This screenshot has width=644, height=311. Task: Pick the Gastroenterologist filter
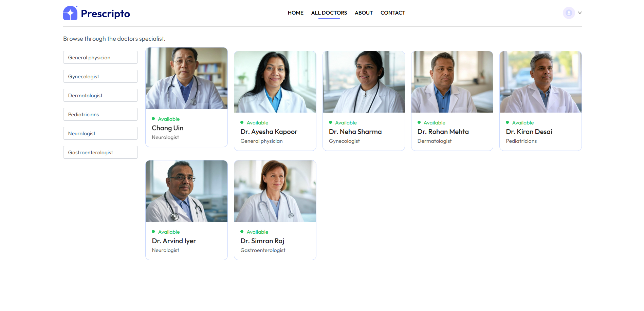tap(100, 152)
